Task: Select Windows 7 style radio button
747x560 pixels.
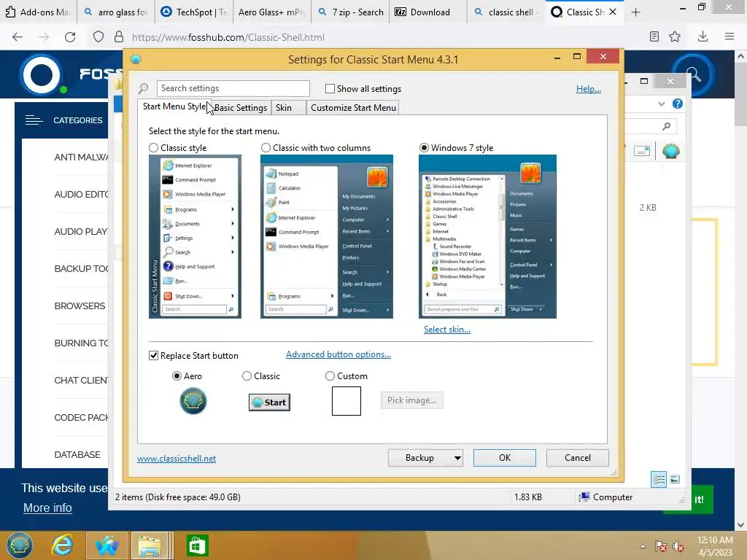Action: 424,148
